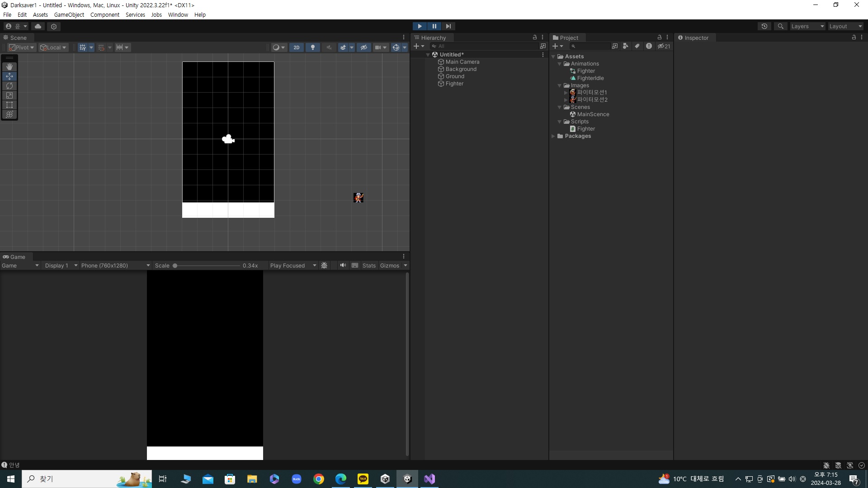Start Play mode
Viewport: 868px width, 488px height.
pos(420,27)
